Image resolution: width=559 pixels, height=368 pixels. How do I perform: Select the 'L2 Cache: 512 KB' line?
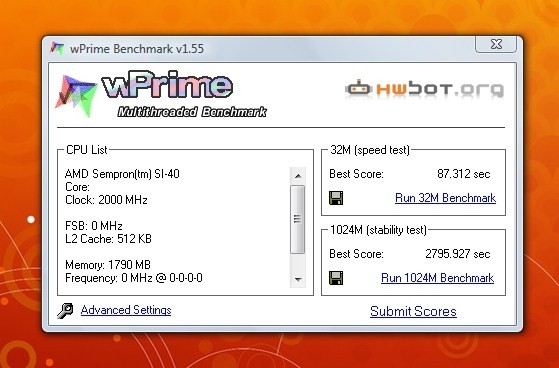[108, 239]
